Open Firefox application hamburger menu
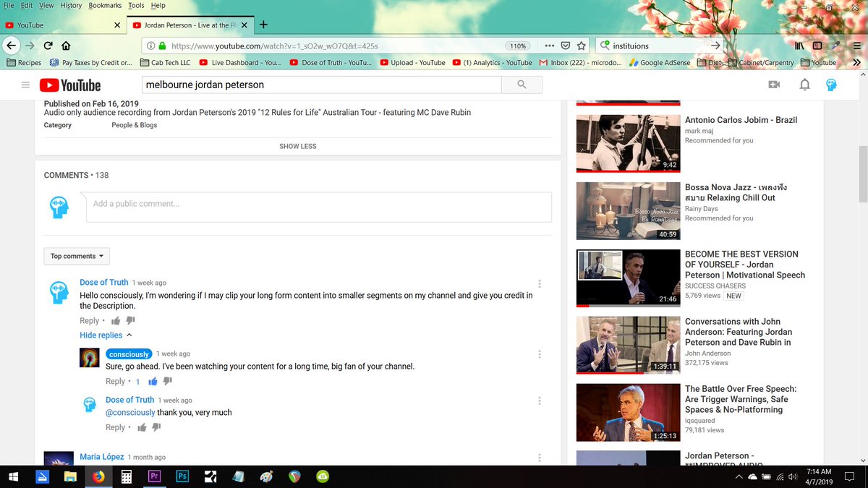868x488 pixels. [856, 45]
